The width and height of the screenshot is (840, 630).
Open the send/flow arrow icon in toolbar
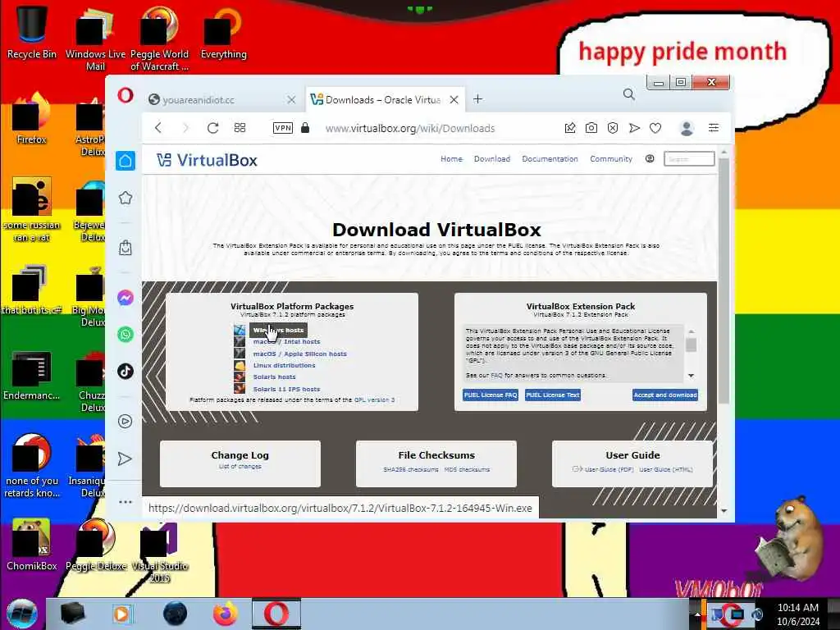634,127
